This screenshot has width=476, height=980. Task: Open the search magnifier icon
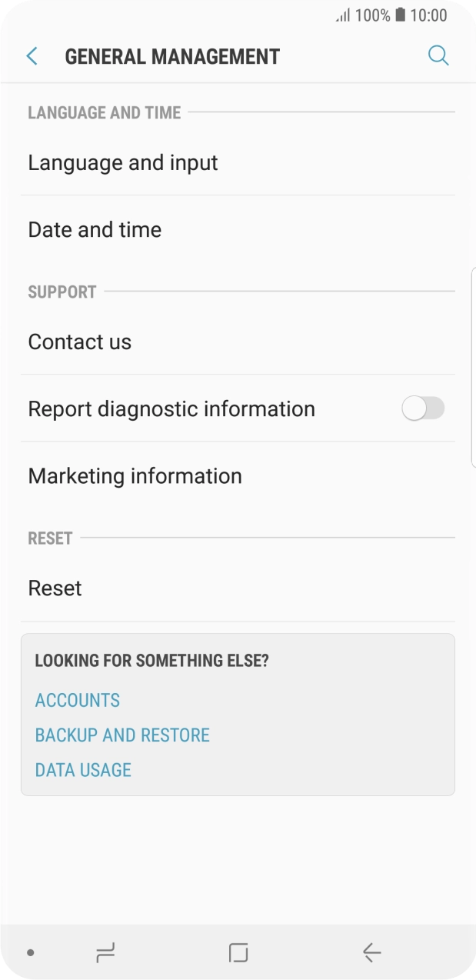point(438,56)
